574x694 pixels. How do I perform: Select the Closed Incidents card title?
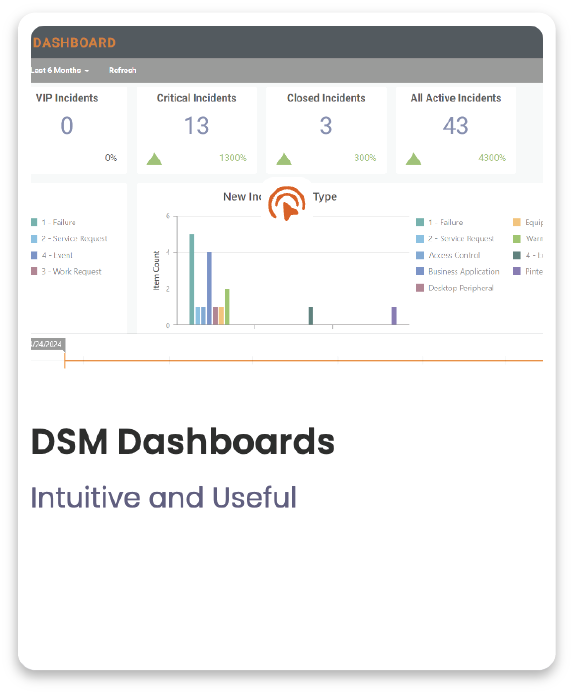326,98
